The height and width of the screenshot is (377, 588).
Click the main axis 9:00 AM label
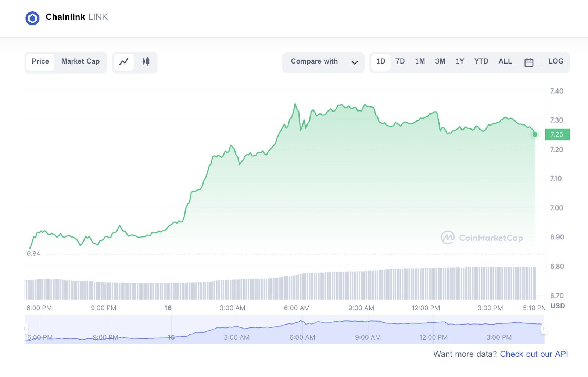click(362, 308)
